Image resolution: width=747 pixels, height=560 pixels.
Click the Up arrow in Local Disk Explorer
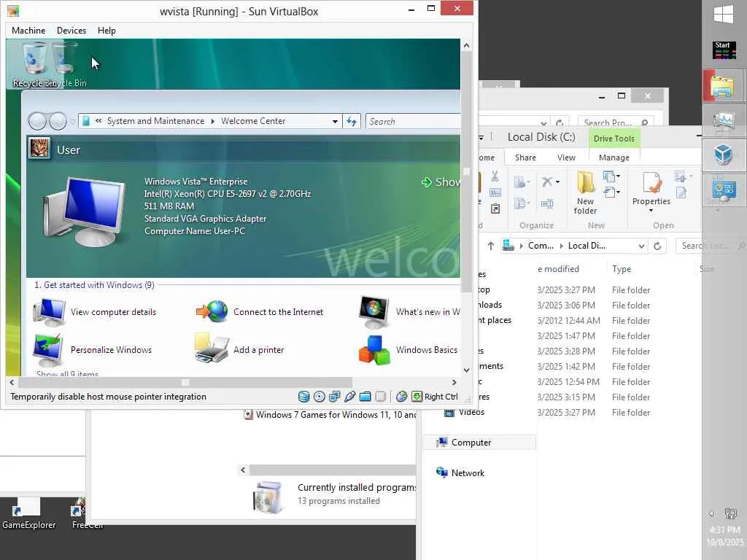tap(491, 246)
